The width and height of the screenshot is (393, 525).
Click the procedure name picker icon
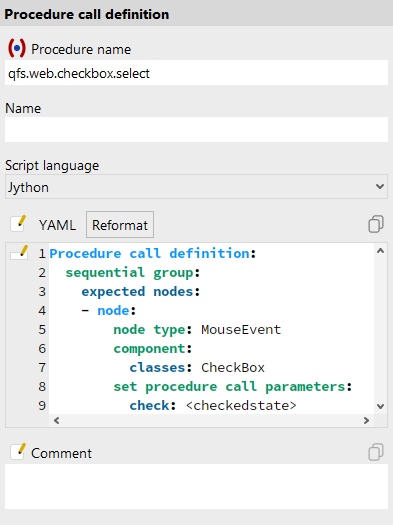tap(17, 49)
